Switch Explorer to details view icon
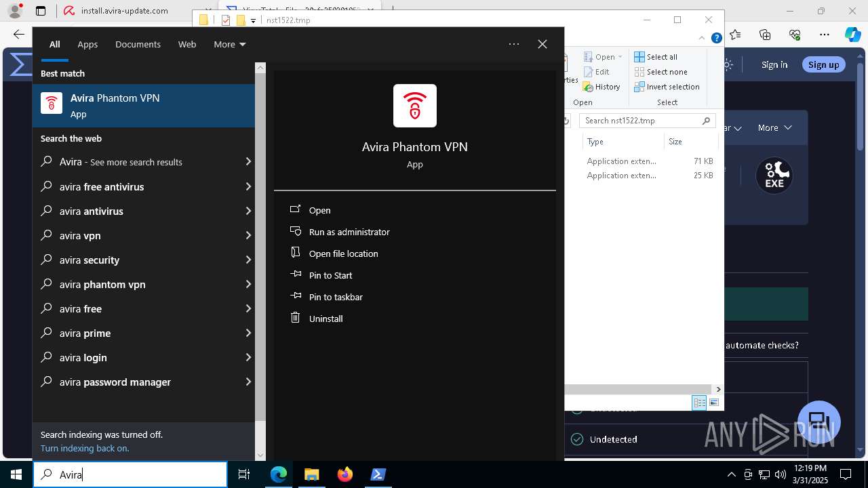The height and width of the screenshot is (488, 868). coord(699,403)
